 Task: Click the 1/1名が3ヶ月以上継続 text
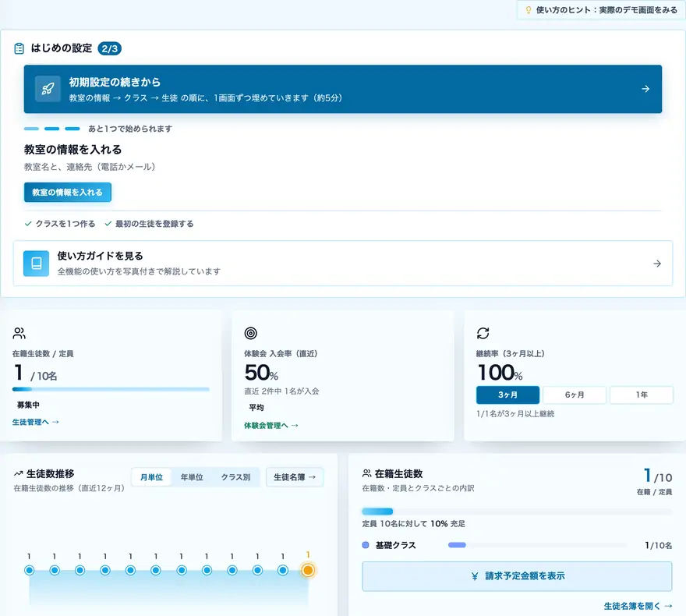tap(515, 414)
